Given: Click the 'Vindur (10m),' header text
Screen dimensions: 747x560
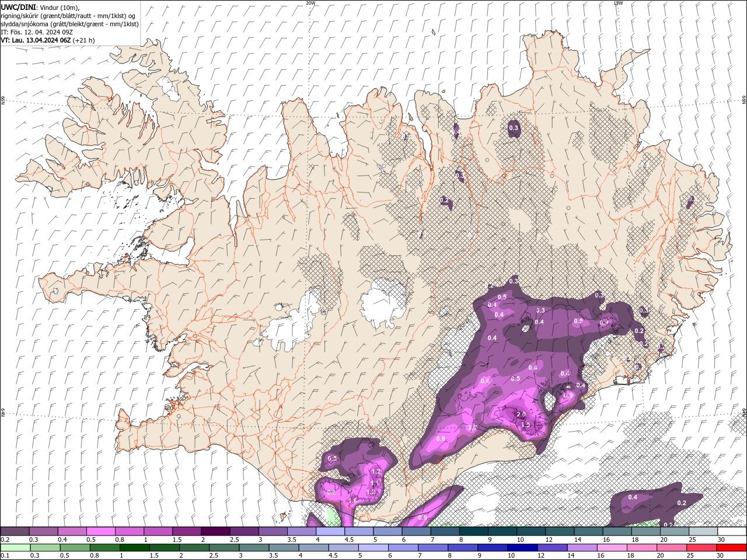Looking at the screenshot, I should point(60,7).
